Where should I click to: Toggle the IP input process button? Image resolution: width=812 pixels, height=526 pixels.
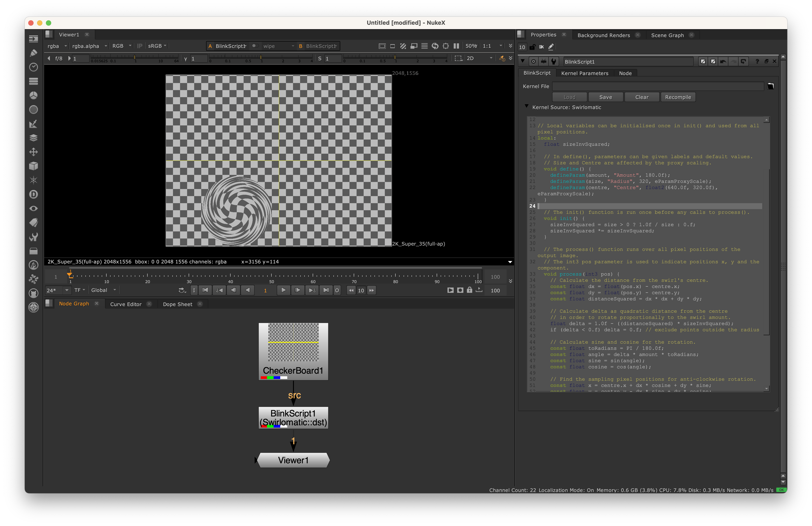point(139,46)
